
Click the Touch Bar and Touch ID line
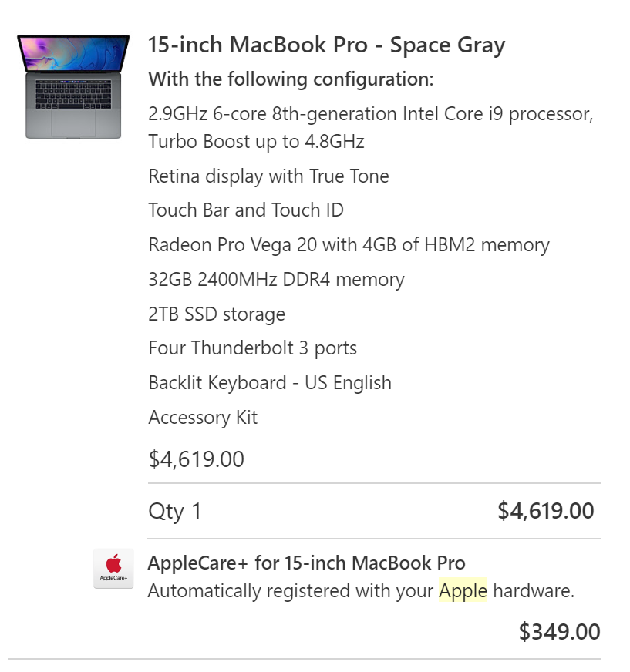[246, 210]
